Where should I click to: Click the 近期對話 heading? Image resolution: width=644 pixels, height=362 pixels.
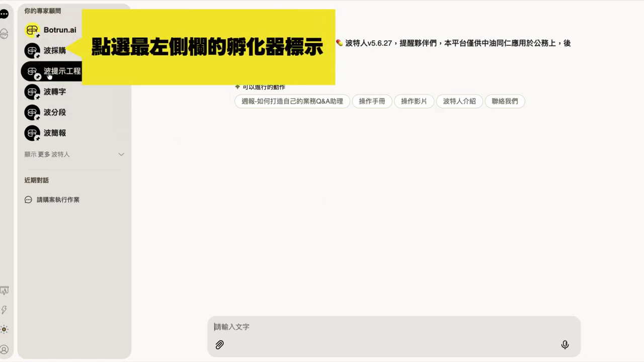37,180
